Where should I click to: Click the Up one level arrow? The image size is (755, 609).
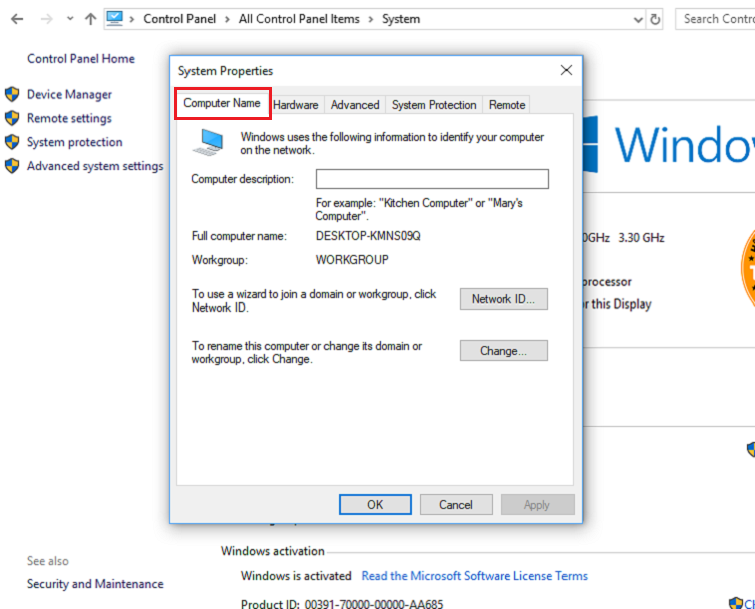(x=91, y=19)
